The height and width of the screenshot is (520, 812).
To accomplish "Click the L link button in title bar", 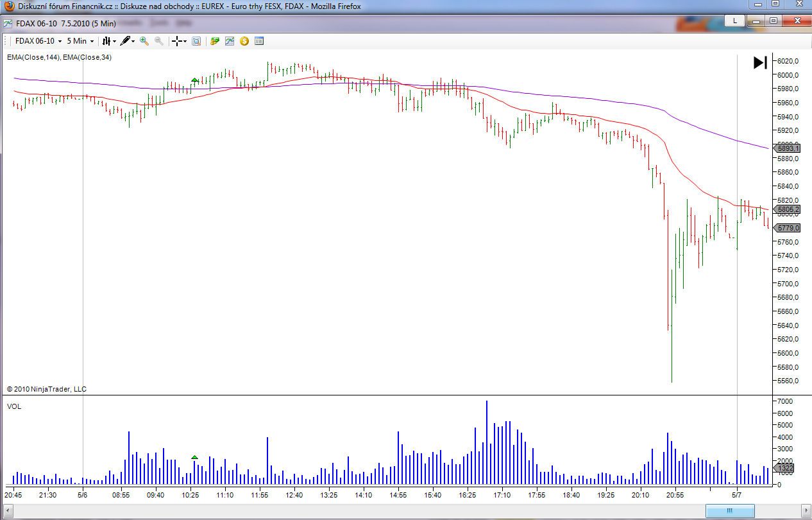I will pos(734,21).
